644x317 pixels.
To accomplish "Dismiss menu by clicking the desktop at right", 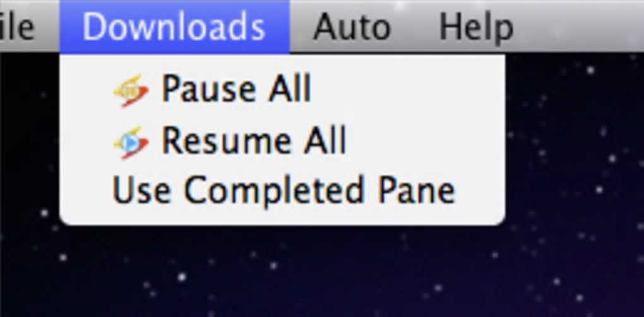I will (x=575, y=164).
